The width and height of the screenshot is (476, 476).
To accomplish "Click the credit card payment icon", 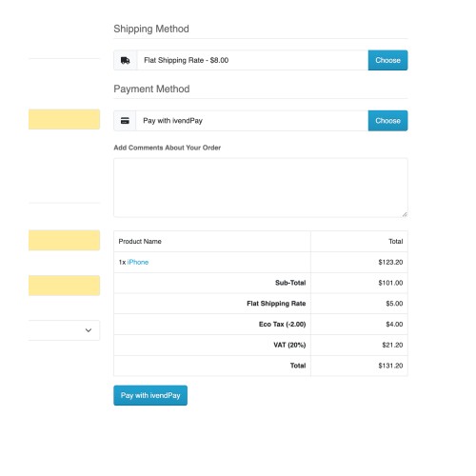I will click(125, 121).
